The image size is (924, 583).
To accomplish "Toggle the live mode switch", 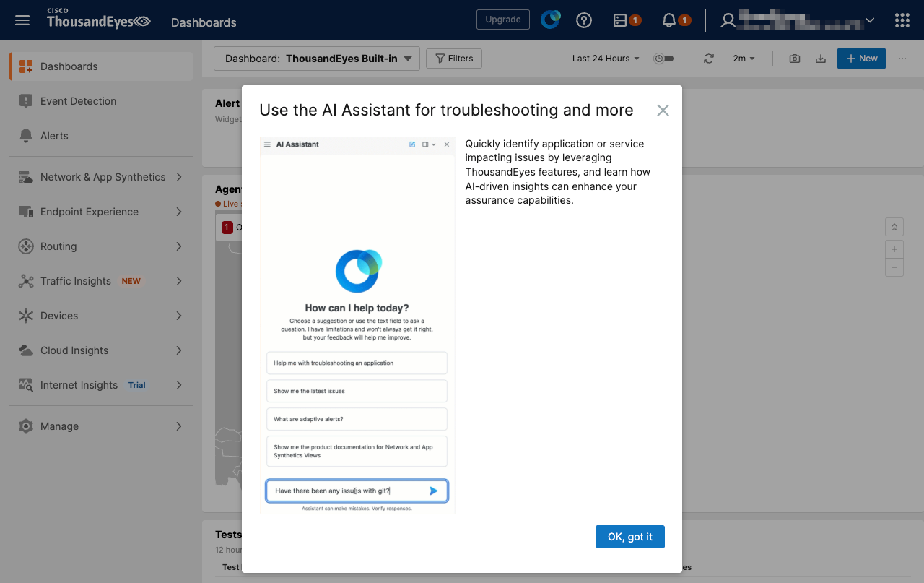I will [663, 59].
